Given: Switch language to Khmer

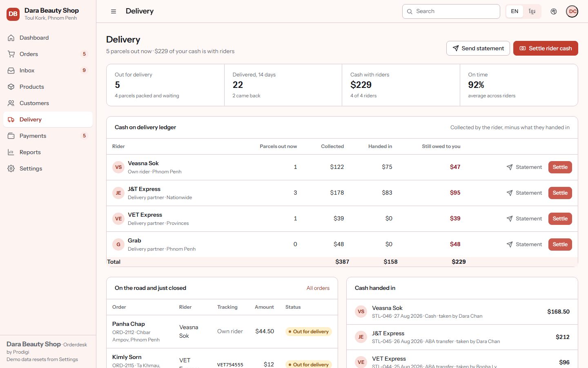Looking at the screenshot, I should (x=532, y=11).
